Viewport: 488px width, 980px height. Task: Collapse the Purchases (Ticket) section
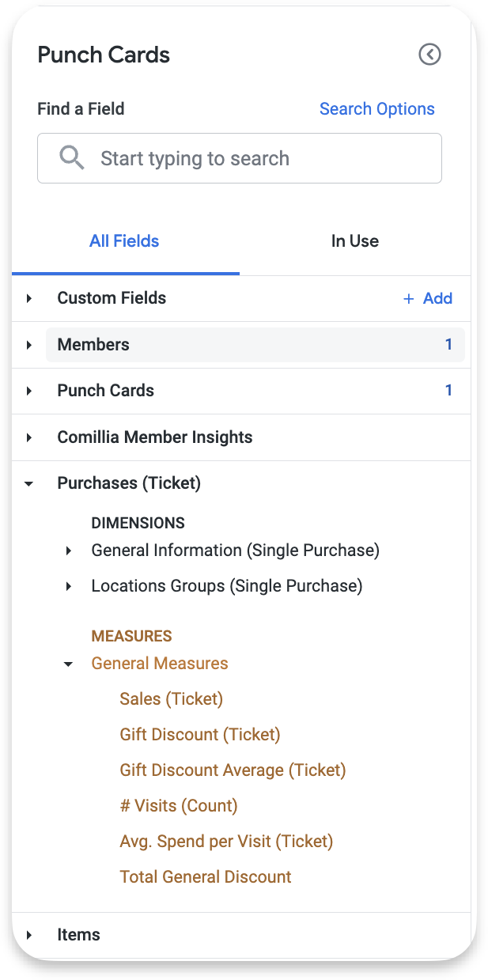coord(29,483)
